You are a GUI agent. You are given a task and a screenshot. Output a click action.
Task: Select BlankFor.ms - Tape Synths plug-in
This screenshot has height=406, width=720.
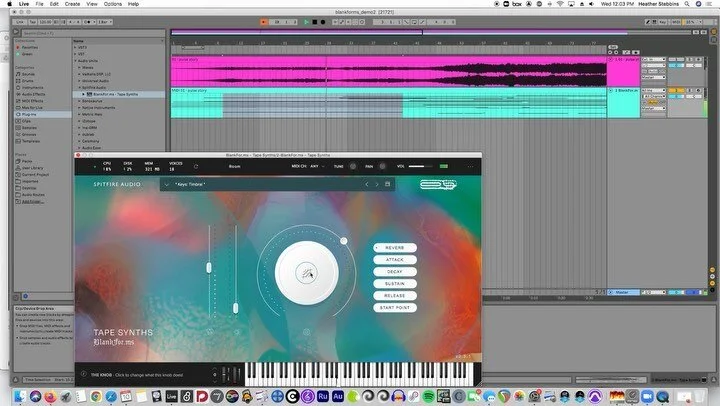(118, 94)
